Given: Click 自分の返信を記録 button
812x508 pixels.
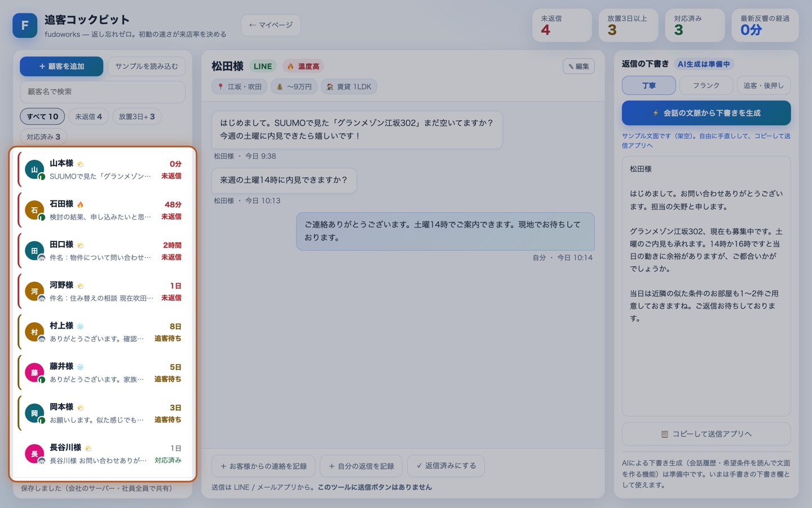Looking at the screenshot, I should pos(361,466).
